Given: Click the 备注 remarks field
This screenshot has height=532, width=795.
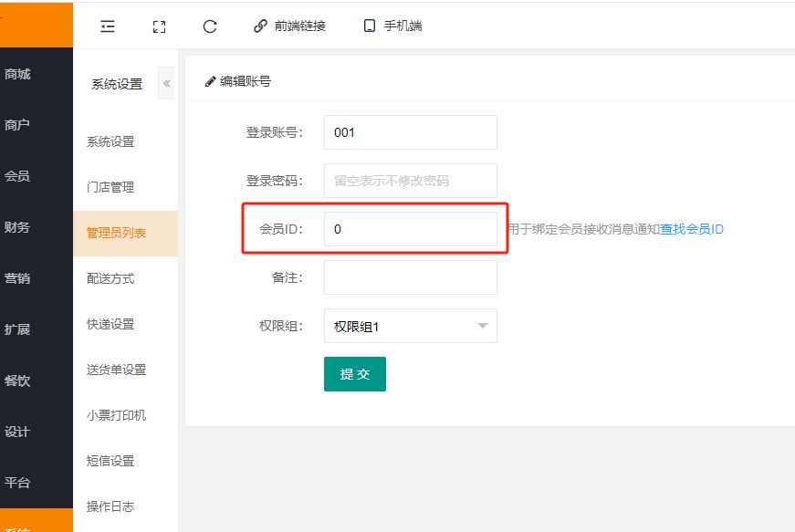Looking at the screenshot, I should click(x=410, y=277).
